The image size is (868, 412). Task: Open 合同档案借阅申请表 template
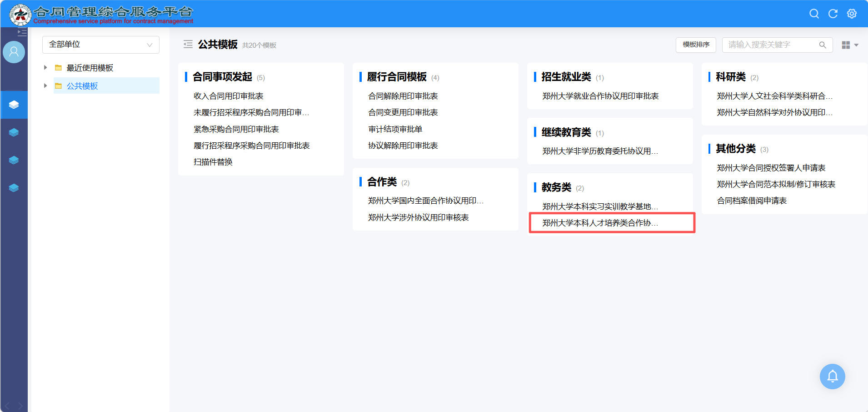(x=752, y=201)
